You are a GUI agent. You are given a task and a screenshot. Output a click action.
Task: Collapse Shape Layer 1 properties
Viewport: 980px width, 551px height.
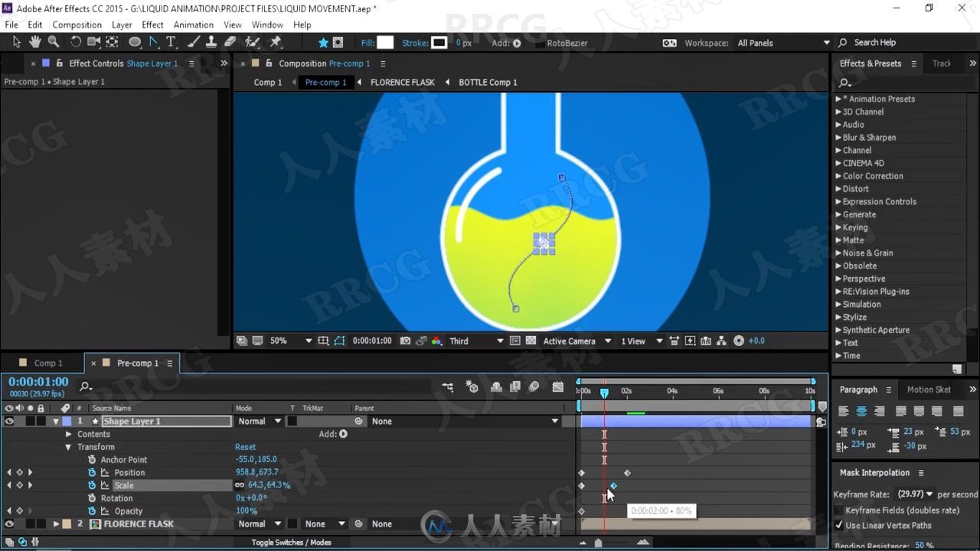pyautogui.click(x=56, y=422)
